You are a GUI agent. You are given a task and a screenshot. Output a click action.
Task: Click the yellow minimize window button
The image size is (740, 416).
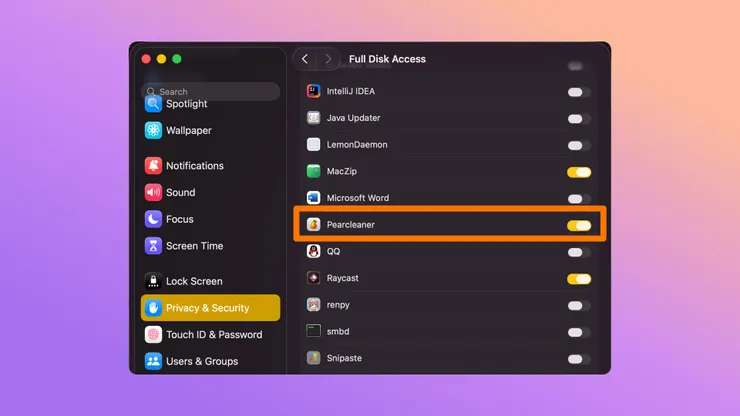pyautogui.click(x=161, y=59)
